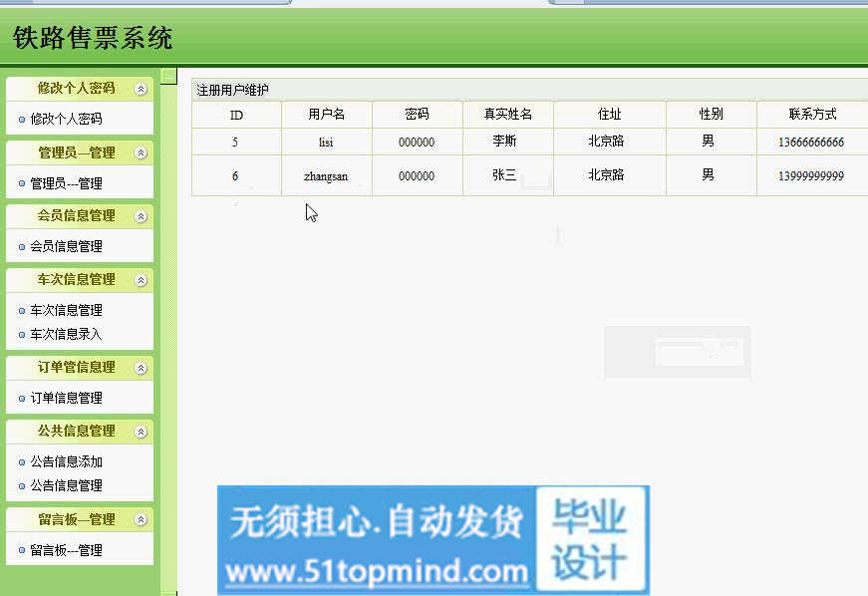The width and height of the screenshot is (868, 596).
Task: Collapse the 公共信息管理 section chevron
Action: pyautogui.click(x=142, y=432)
